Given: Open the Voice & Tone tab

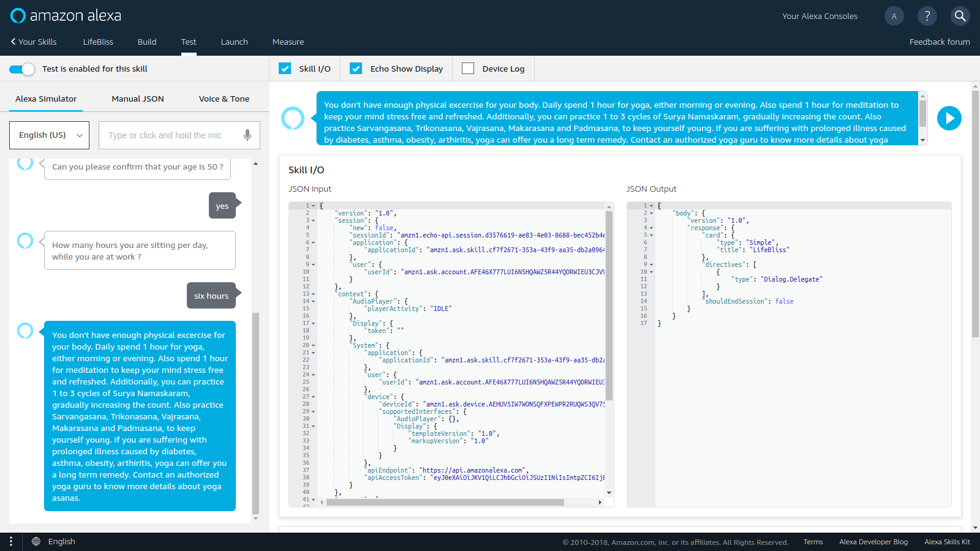Looking at the screenshot, I should point(224,99).
